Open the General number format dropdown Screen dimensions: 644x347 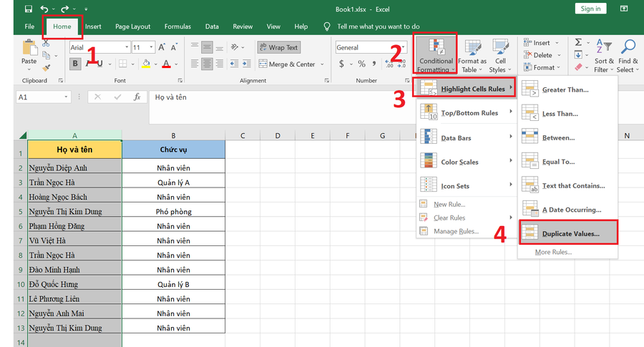pos(404,47)
